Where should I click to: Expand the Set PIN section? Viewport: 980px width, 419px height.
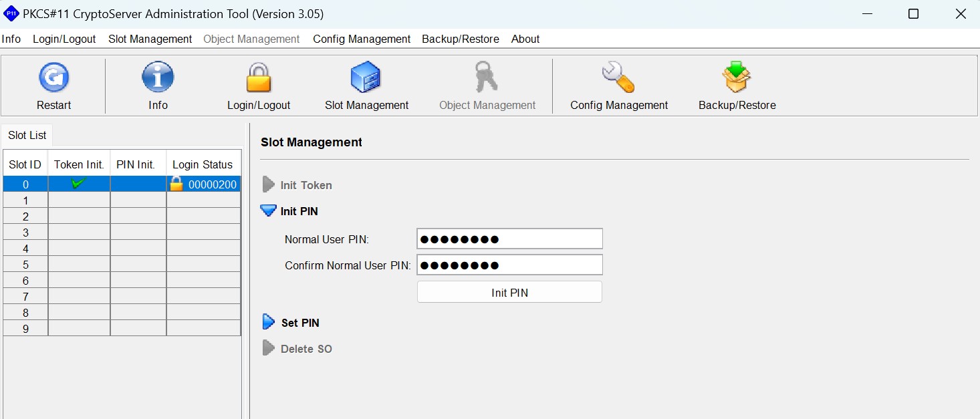click(269, 322)
